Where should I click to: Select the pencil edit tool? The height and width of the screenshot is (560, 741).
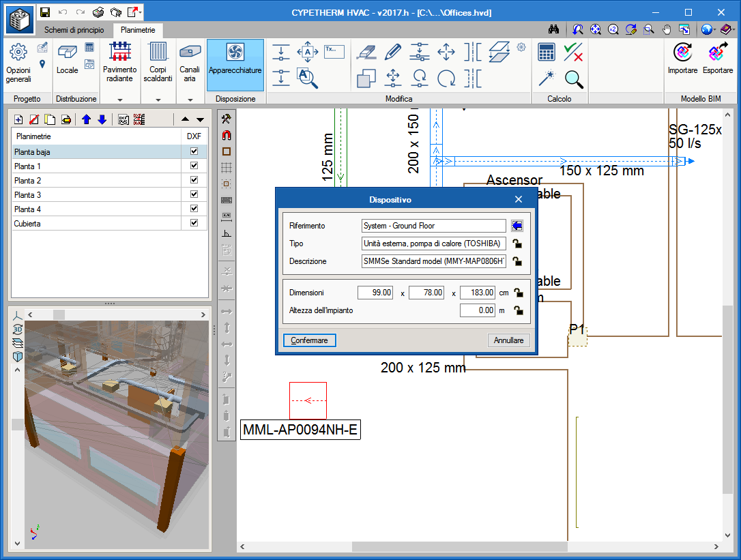coord(393,51)
